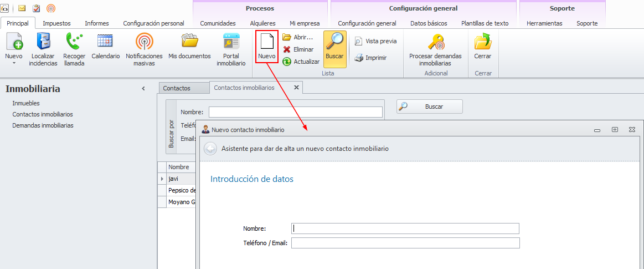The height and width of the screenshot is (269, 644).
Task: Open Datos básicos tab
Action: tap(429, 23)
